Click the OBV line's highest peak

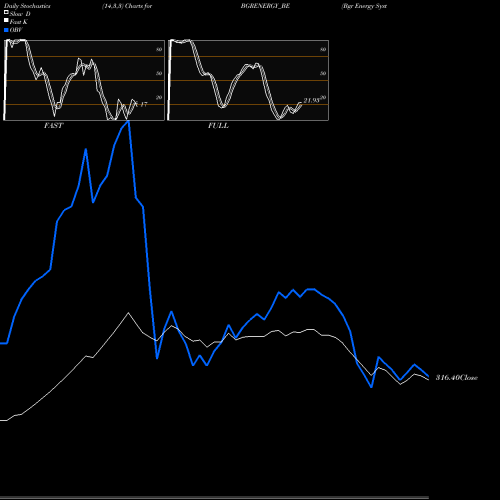(129, 122)
